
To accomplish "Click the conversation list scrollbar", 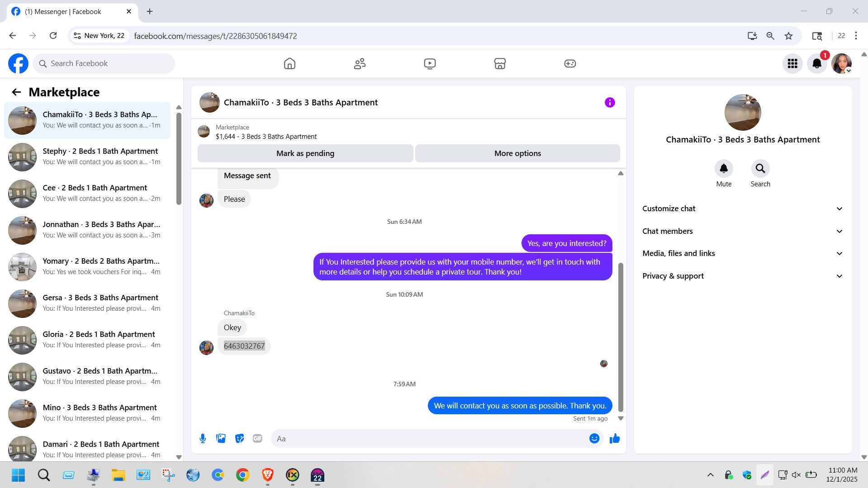I will tap(179, 158).
